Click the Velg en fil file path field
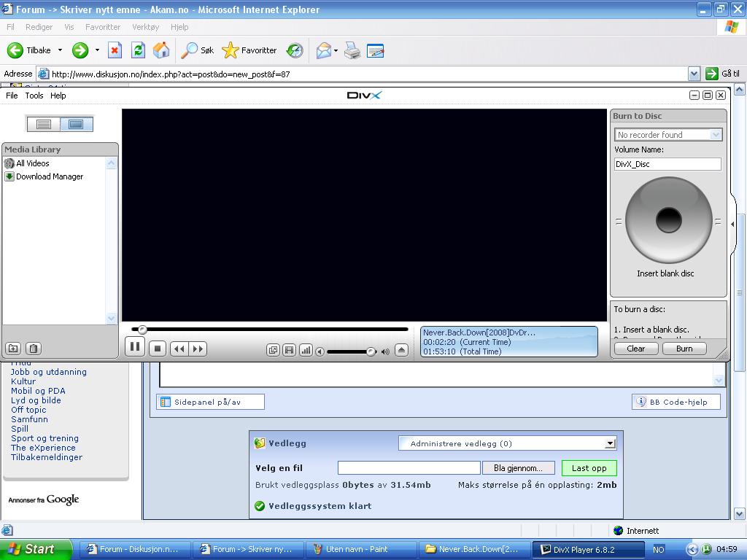The width and height of the screenshot is (747, 560). [409, 468]
